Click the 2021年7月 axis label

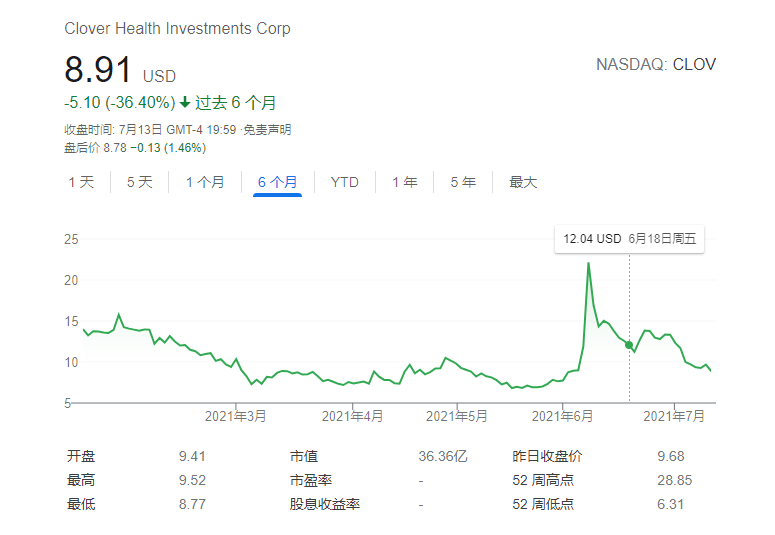pyautogui.click(x=673, y=415)
